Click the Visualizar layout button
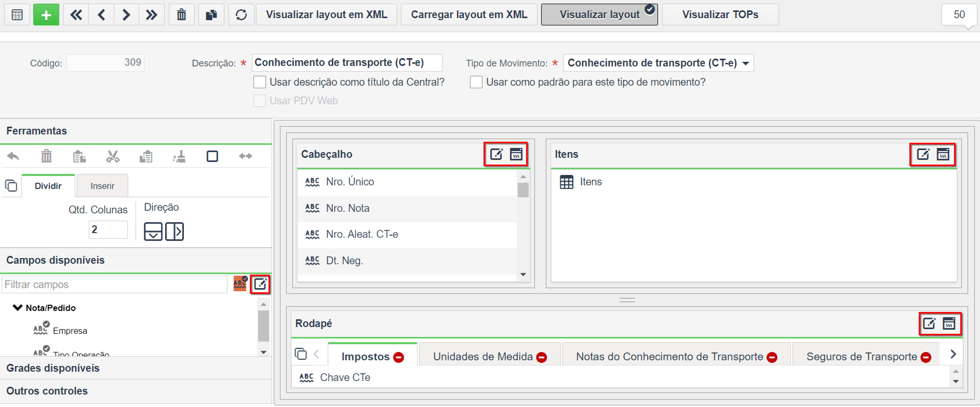The width and height of the screenshot is (980, 407). pos(599,15)
